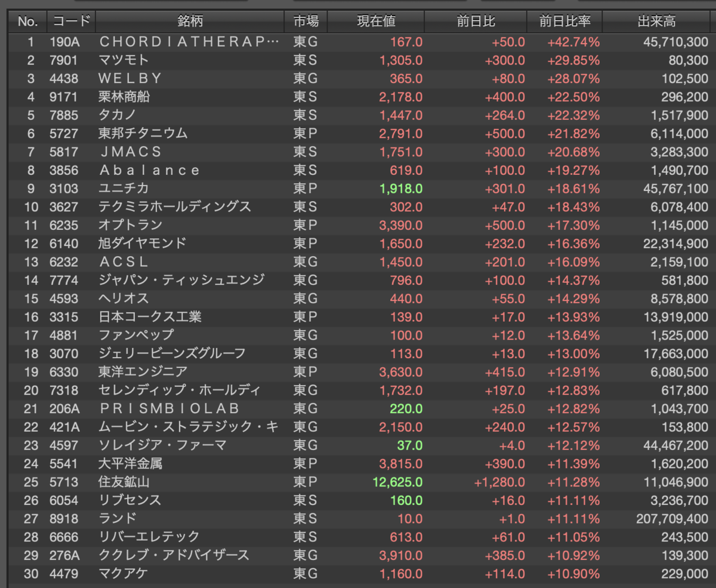
Task: Select the Abalance stock name
Action: pyautogui.click(x=149, y=170)
